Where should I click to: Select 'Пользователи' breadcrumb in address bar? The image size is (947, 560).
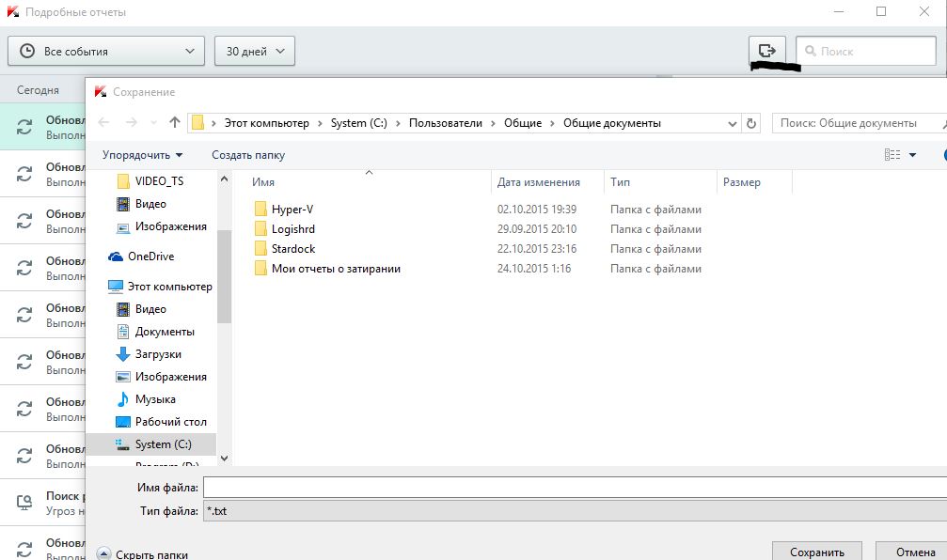pos(446,123)
